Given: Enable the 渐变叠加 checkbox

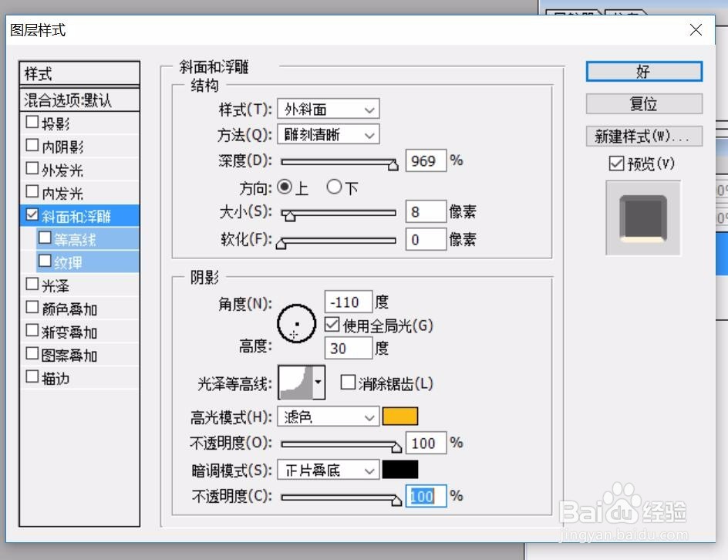Looking at the screenshot, I should (32, 331).
